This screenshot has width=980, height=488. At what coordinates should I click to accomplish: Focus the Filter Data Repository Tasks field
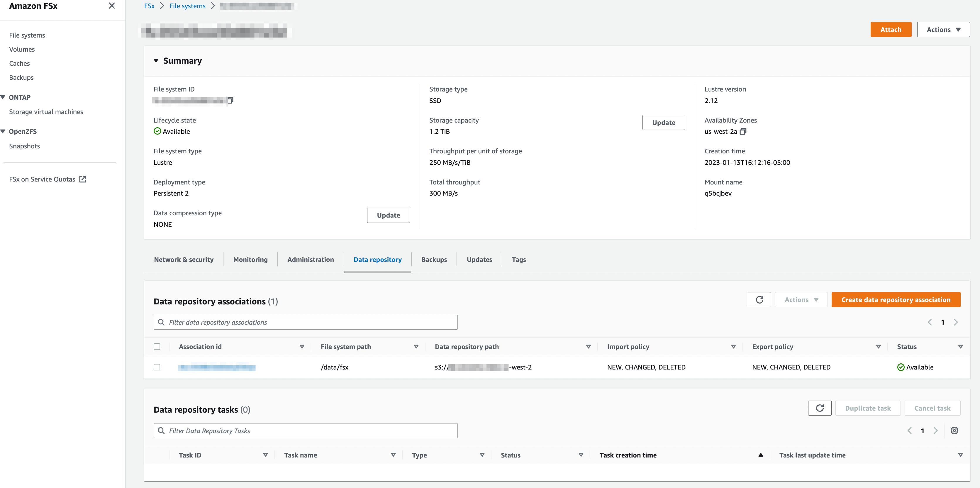point(306,431)
